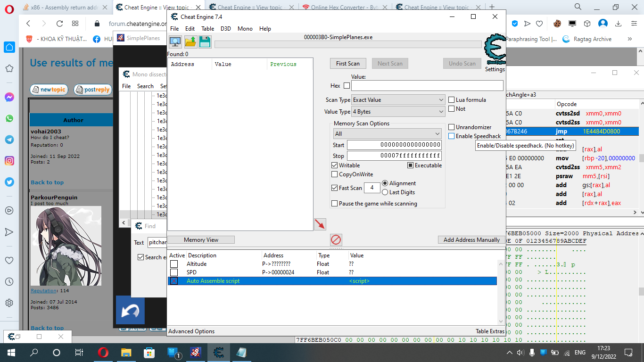Open Messenger from the Opera sidebar
Image resolution: width=644 pixels, height=362 pixels.
click(9, 97)
